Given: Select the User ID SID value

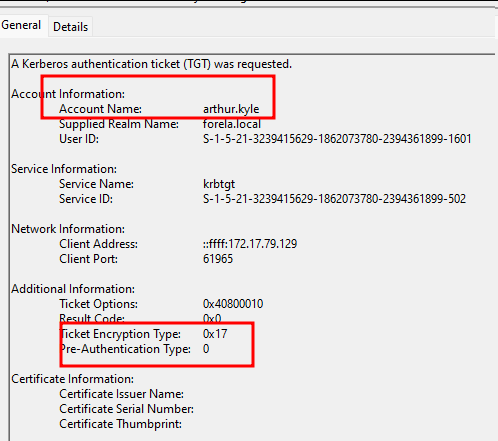Looking at the screenshot, I should [337, 139].
